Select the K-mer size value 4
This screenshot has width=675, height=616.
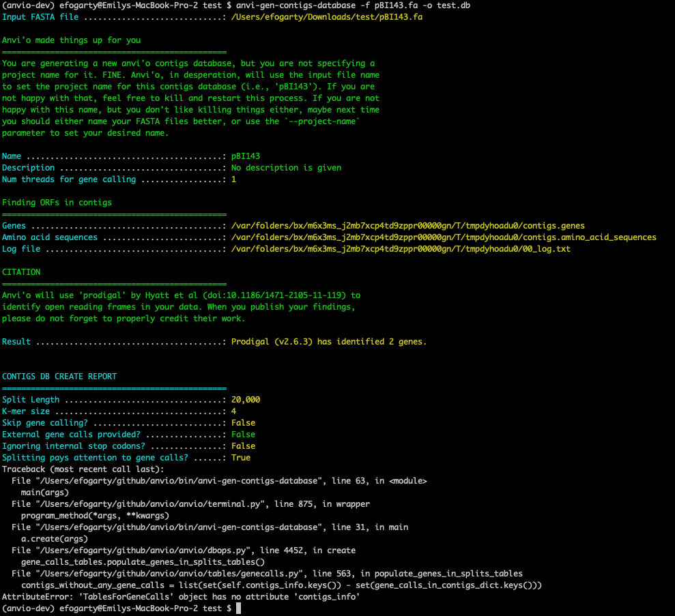[233, 411]
